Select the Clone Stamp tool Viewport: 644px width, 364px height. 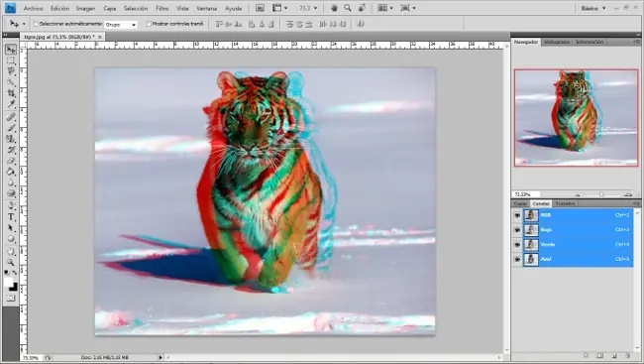click(x=11, y=139)
